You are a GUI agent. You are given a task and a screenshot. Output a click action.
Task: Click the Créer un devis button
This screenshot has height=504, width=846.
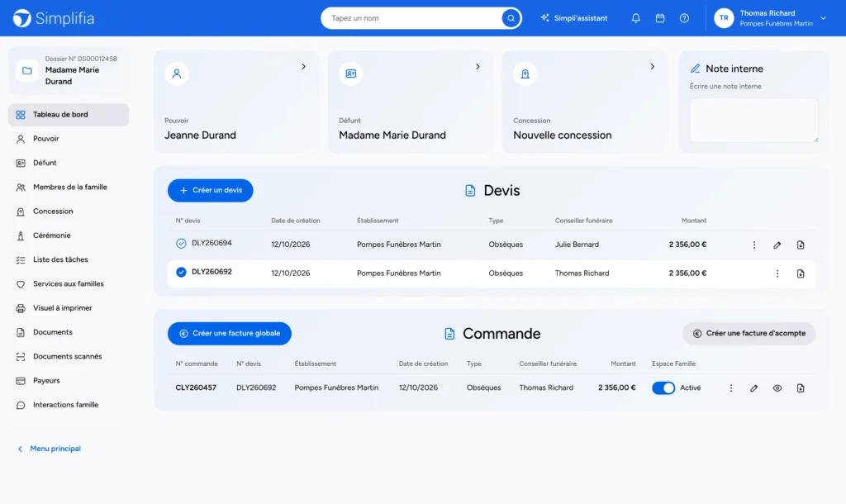[x=211, y=191]
